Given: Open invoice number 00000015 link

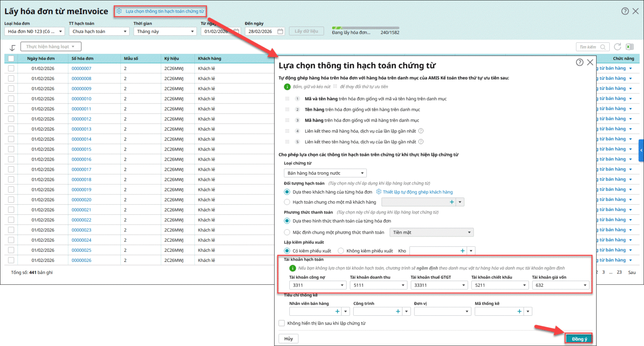Looking at the screenshot, I should point(81,149).
